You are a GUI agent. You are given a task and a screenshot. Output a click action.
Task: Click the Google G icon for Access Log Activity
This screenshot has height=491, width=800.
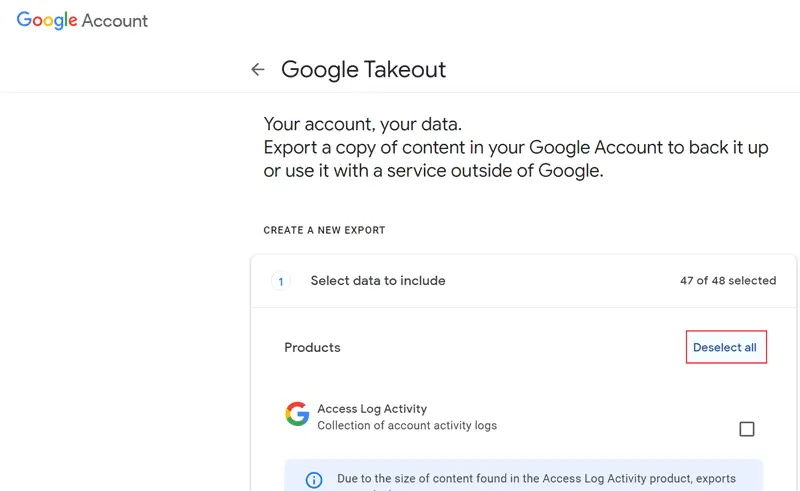tap(297, 414)
